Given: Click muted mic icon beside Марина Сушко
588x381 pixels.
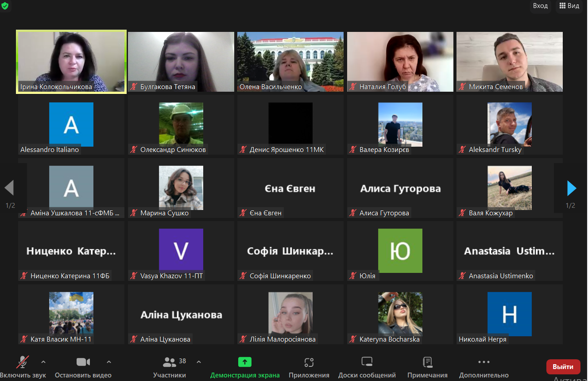Looking at the screenshot, I should (x=134, y=213).
